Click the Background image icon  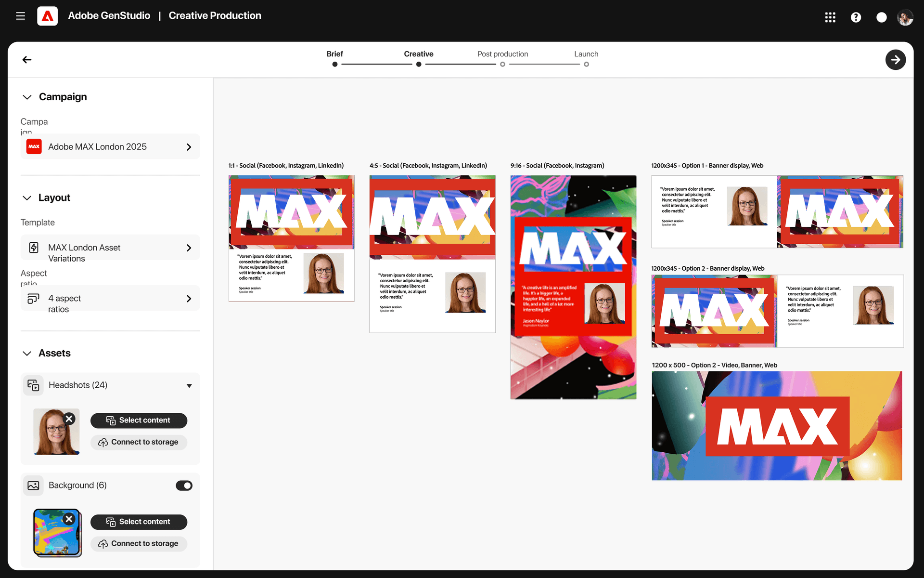click(x=33, y=486)
